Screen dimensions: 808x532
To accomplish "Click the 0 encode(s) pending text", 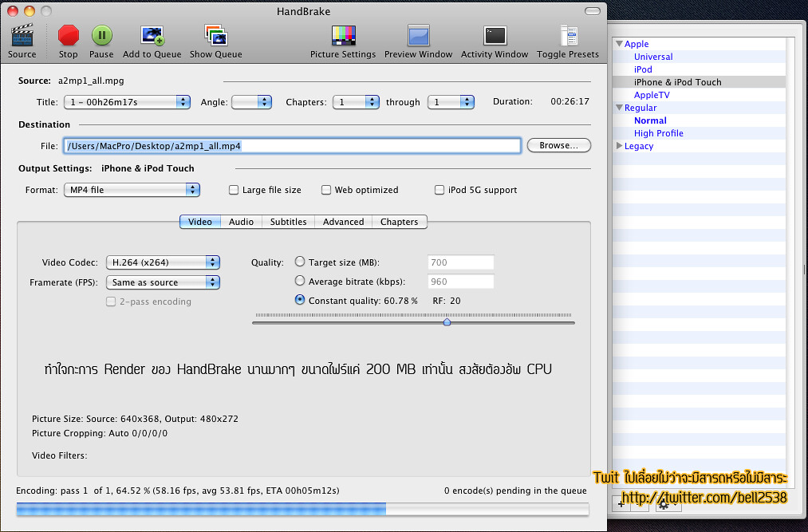I will [x=515, y=491].
